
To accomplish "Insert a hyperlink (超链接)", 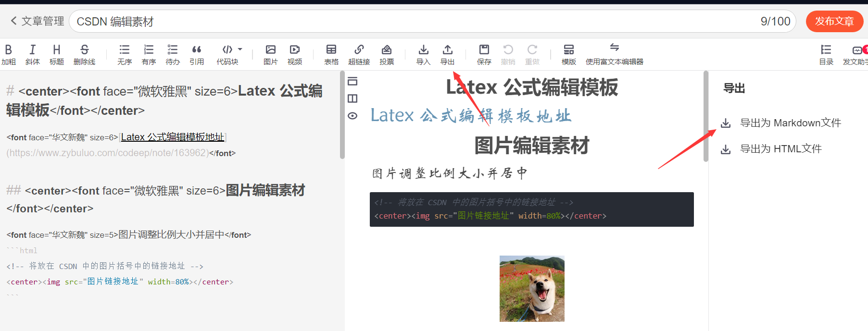I will (359, 54).
